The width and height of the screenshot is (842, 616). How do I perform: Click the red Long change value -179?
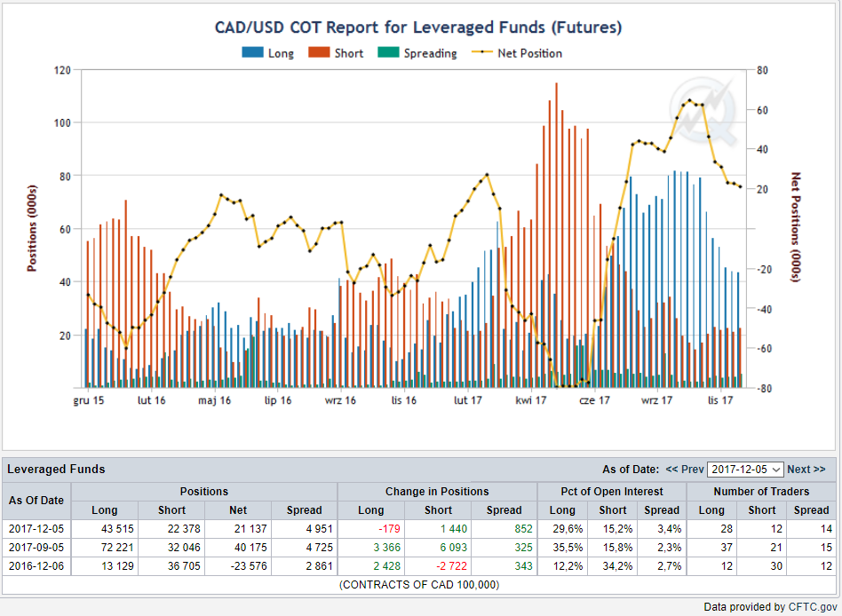tap(389, 529)
